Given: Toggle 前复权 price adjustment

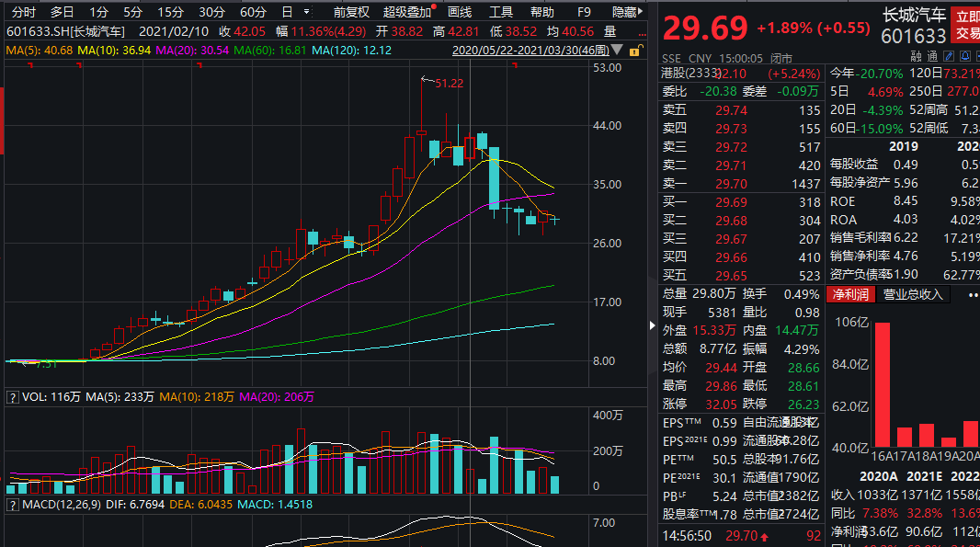Looking at the screenshot, I should 350,12.
